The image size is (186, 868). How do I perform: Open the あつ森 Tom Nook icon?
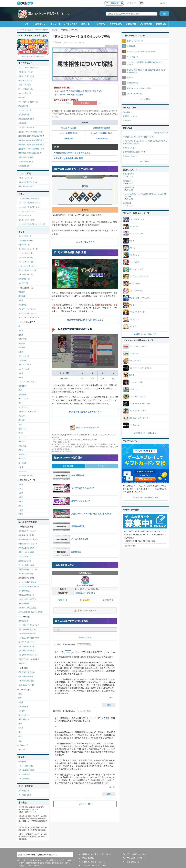click(x=126, y=375)
